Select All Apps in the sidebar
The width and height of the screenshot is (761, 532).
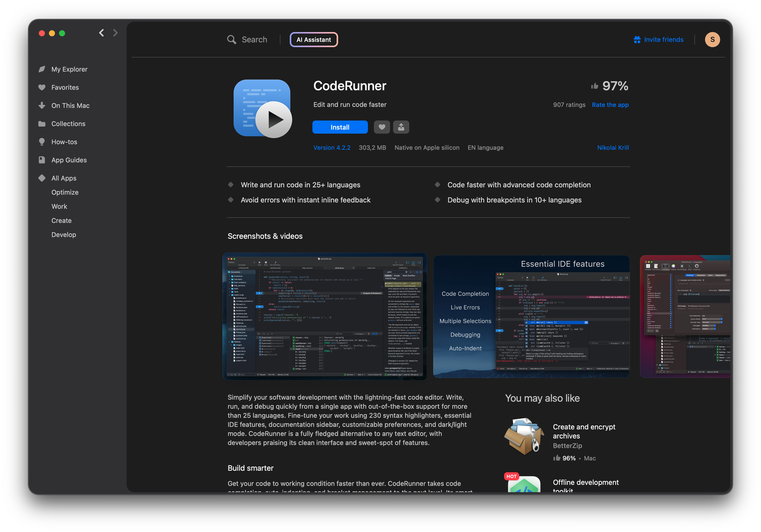tap(64, 178)
